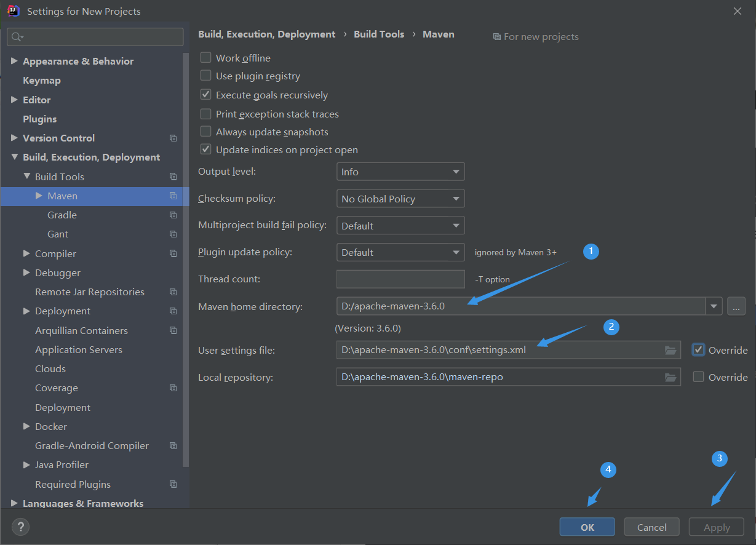Expand the Debugger node arrow
756x545 pixels.
(x=26, y=272)
